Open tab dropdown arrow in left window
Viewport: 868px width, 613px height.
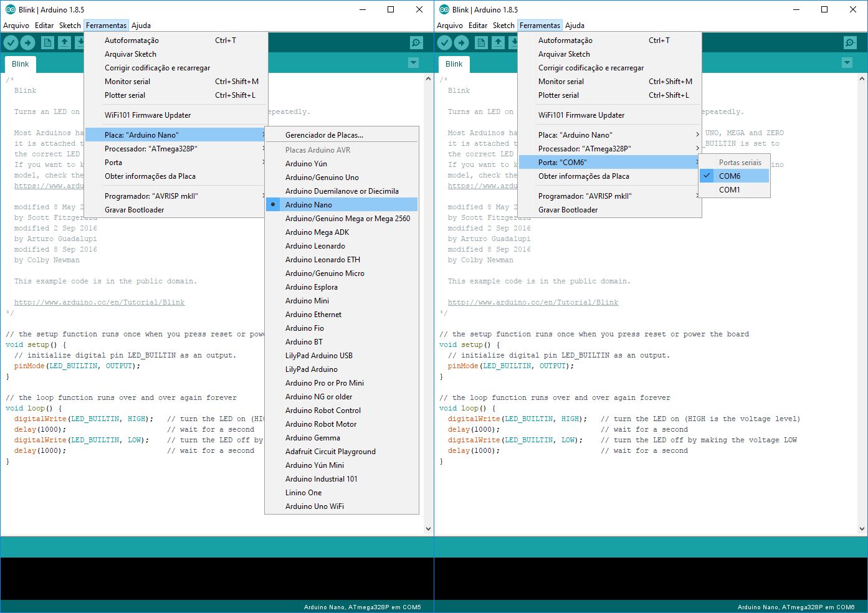413,63
